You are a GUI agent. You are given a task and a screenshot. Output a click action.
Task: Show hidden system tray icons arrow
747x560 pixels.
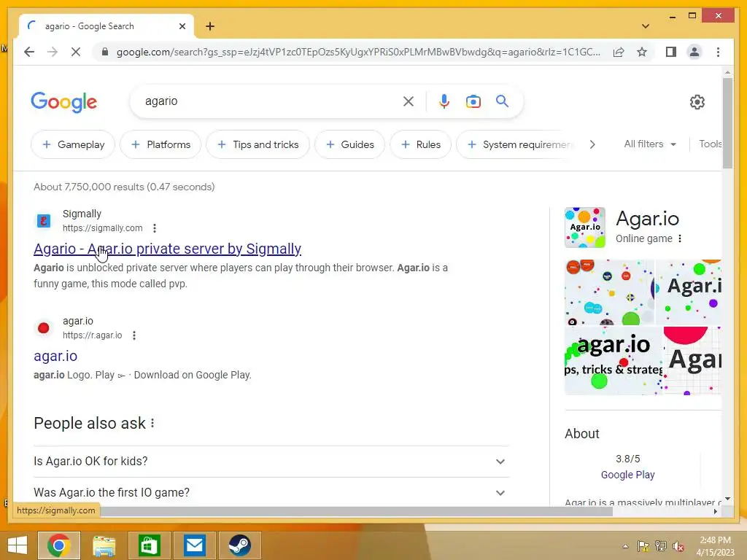(x=625, y=546)
